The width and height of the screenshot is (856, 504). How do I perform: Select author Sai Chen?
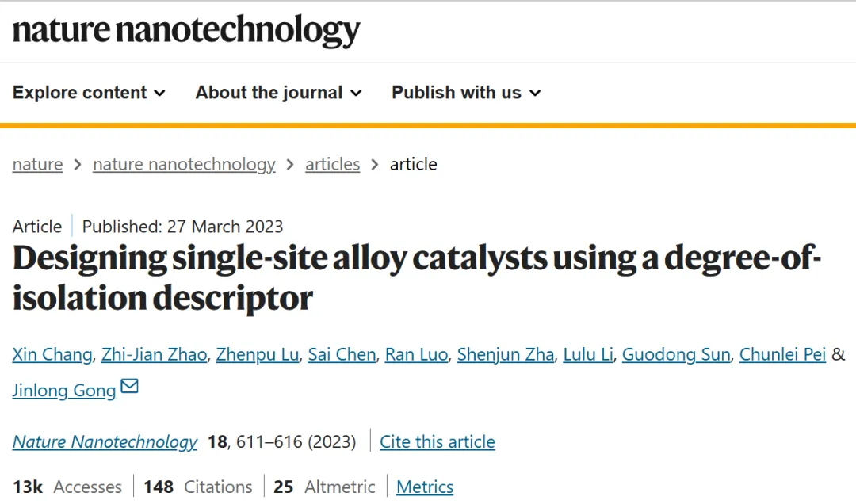342,354
